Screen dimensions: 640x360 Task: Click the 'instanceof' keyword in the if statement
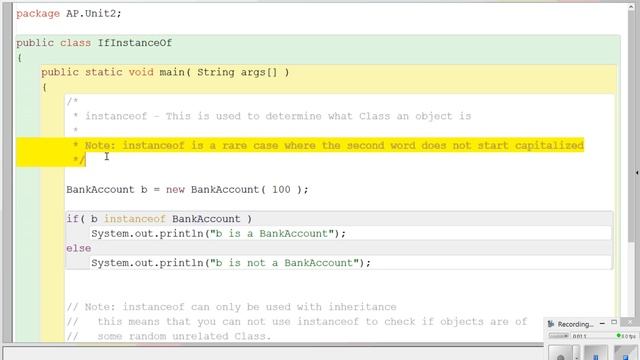(x=135, y=219)
